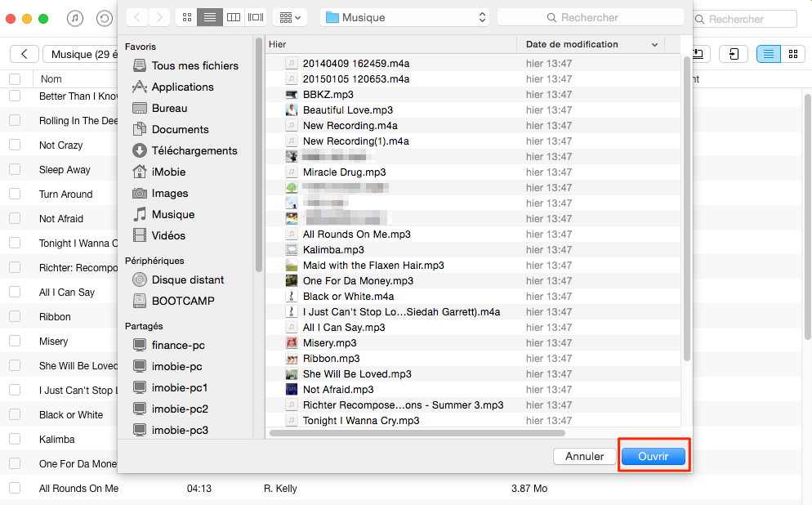This screenshot has width=812, height=505.
Task: Check the Not Crazy checkbox
Action: pos(15,145)
